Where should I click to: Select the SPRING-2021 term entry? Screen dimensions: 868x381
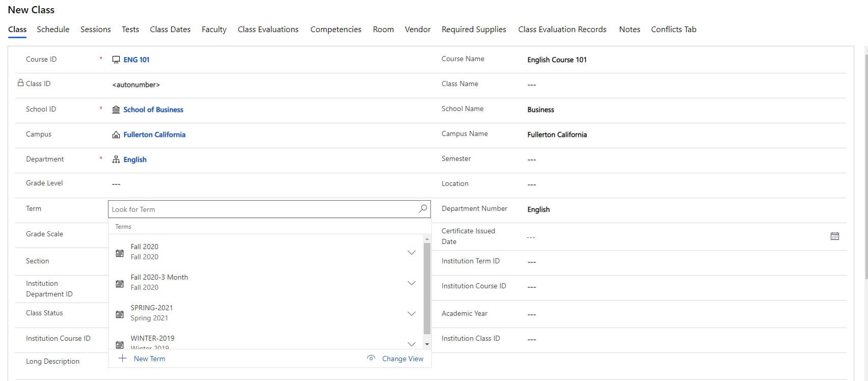coord(265,313)
